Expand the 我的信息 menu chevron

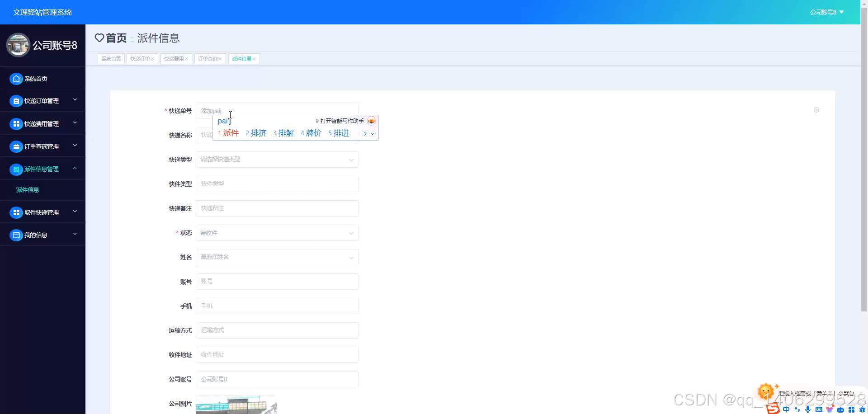click(x=75, y=234)
